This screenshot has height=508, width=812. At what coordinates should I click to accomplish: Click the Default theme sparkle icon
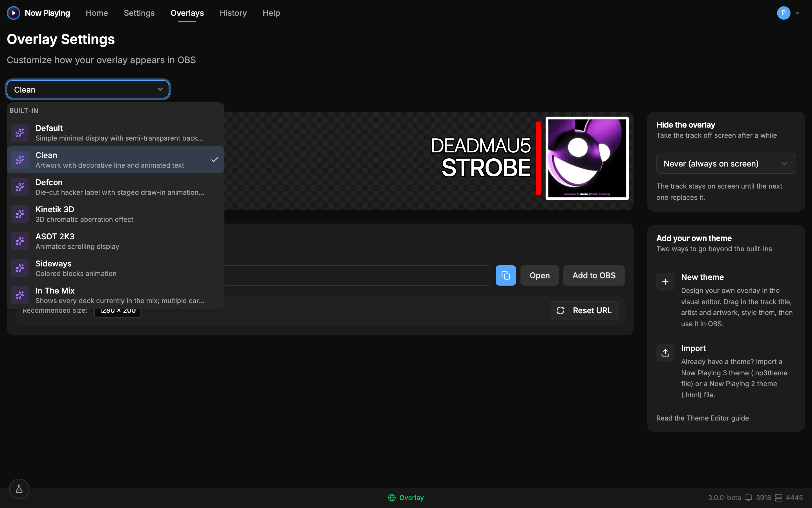point(20,133)
